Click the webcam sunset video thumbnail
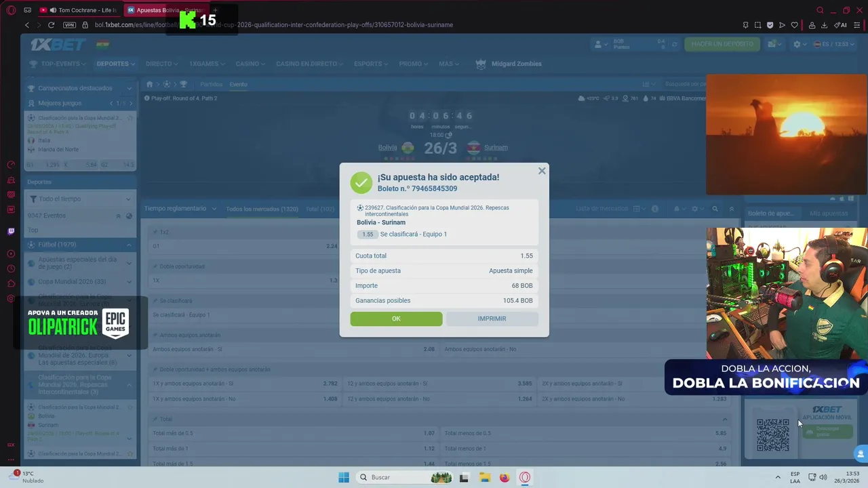 pyautogui.click(x=787, y=135)
